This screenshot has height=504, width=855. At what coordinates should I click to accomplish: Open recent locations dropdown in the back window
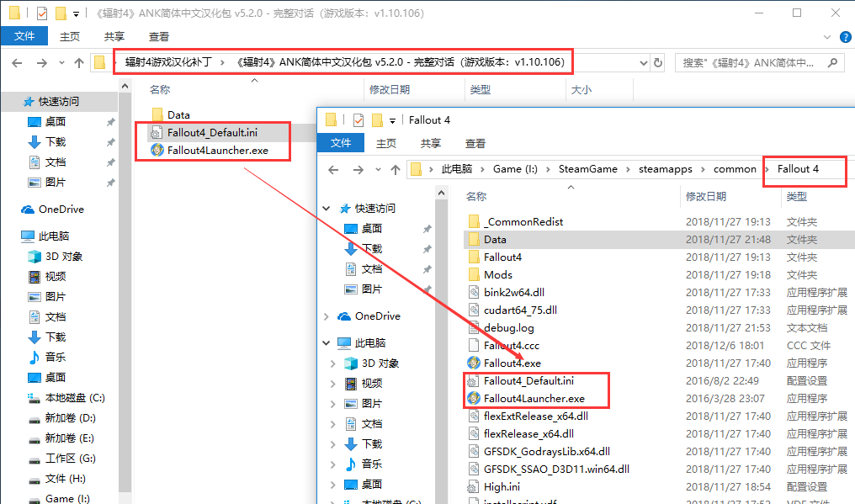pos(61,63)
